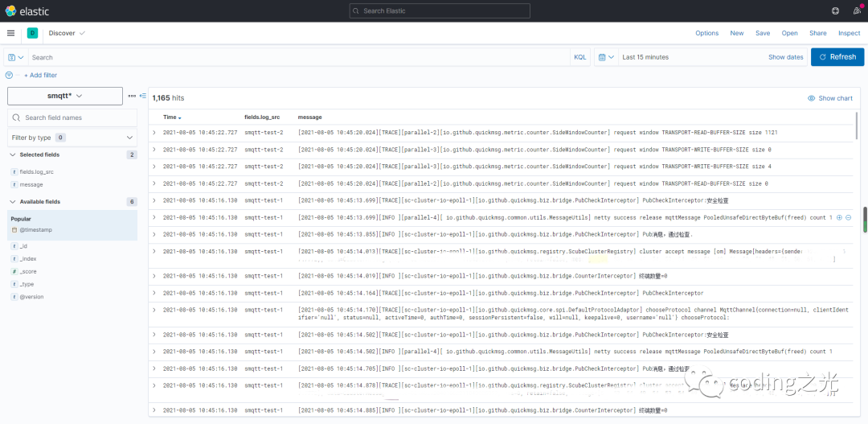Image resolution: width=868 pixels, height=424 pixels.
Task: Click the Search Elastic global search box
Action: pyautogui.click(x=440, y=10)
